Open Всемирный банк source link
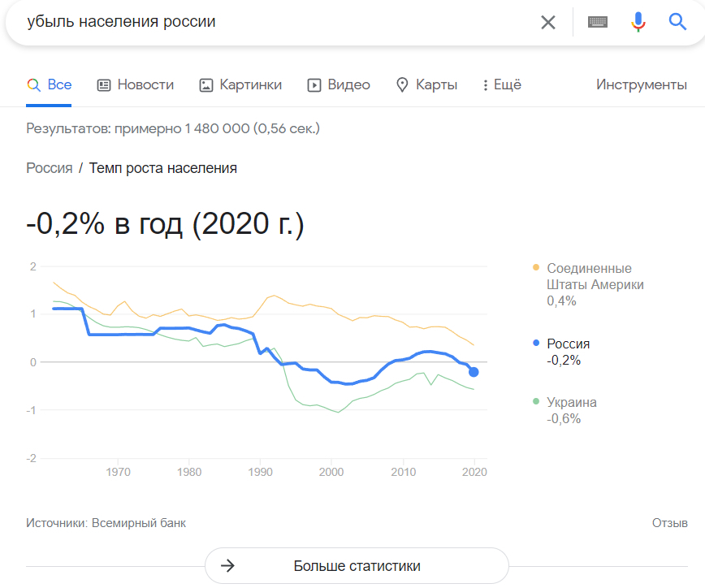The image size is (705, 588). click(138, 523)
